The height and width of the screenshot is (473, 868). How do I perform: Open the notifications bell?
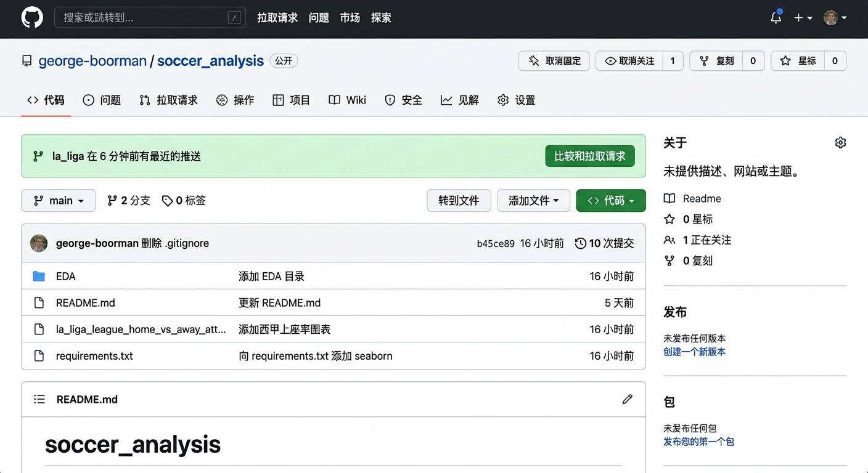pyautogui.click(x=776, y=17)
